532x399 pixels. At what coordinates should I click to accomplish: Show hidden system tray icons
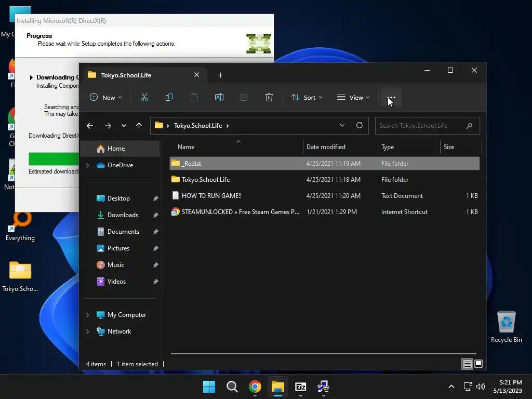coord(451,387)
